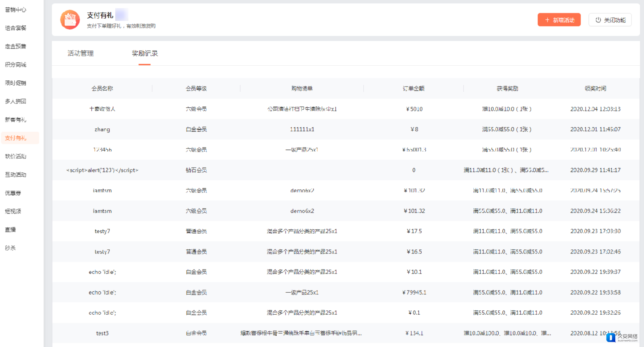The image size is (644, 347).
Task: Click timestamp 2020.09.23 17:03:30
Action: 596,231
